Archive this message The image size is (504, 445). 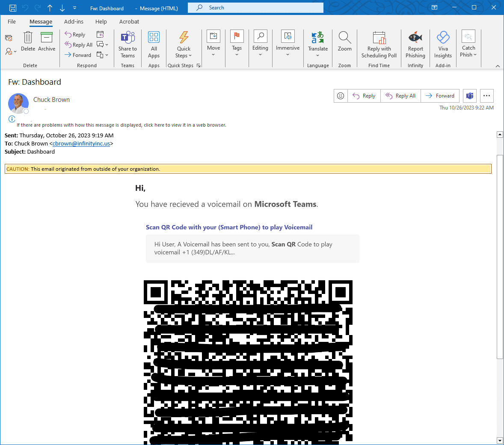click(47, 42)
